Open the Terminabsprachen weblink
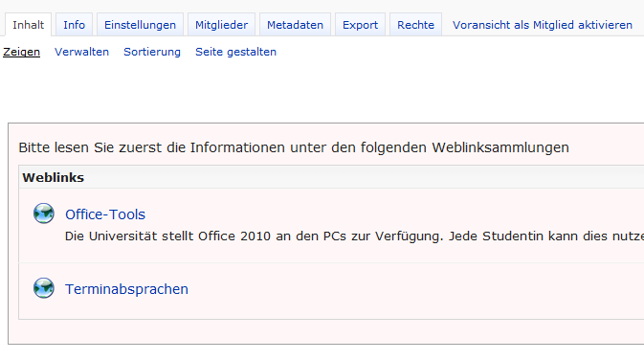 click(x=126, y=289)
